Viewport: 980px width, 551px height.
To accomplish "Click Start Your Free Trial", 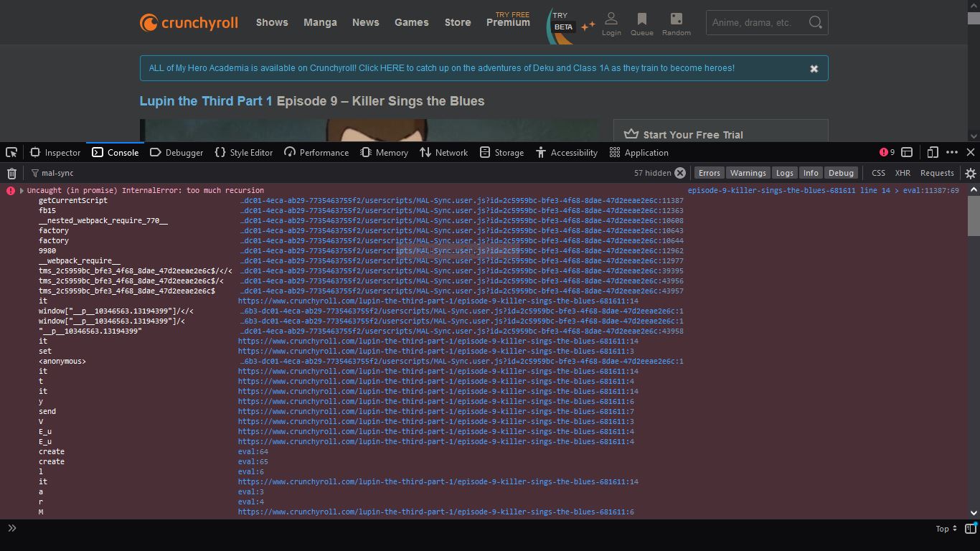I will (x=693, y=135).
